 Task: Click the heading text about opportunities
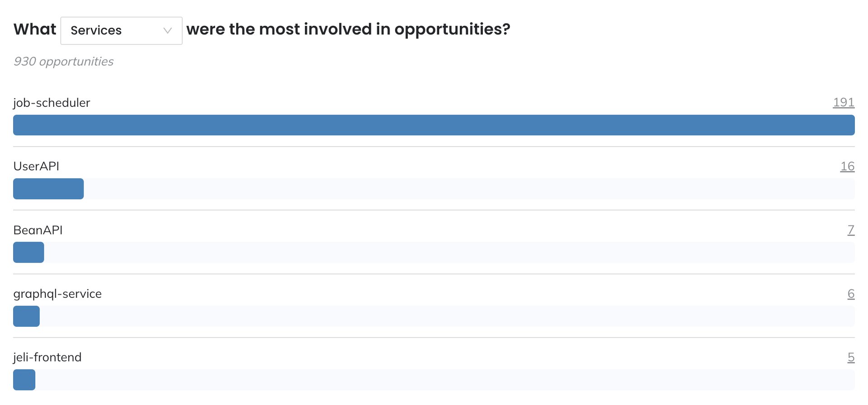[x=348, y=29]
